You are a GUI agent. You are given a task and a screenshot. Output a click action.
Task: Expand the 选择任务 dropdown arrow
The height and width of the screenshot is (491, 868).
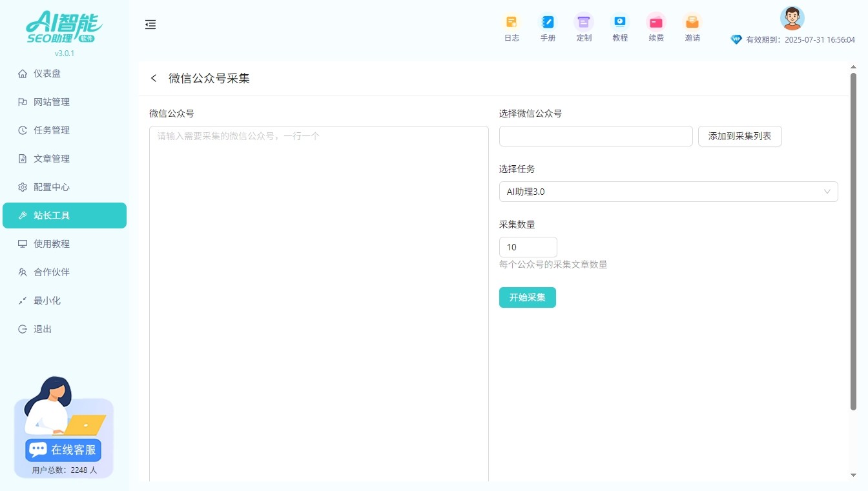pyautogui.click(x=827, y=192)
